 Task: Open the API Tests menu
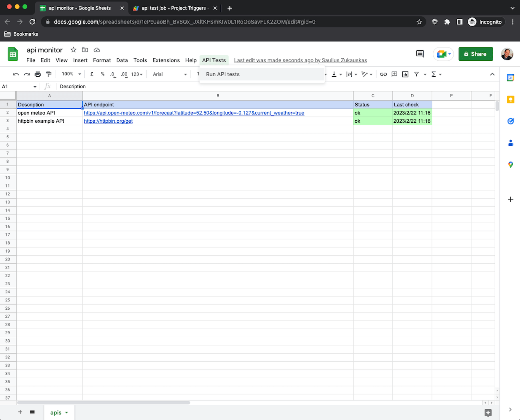tap(214, 60)
